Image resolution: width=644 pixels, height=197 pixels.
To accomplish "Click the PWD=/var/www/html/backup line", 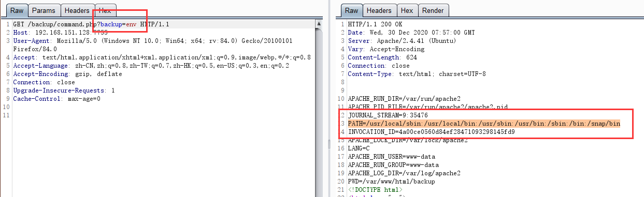I will click(x=391, y=181).
